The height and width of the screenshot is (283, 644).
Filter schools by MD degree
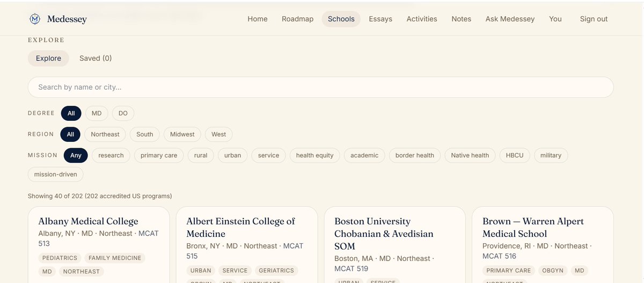click(97, 113)
